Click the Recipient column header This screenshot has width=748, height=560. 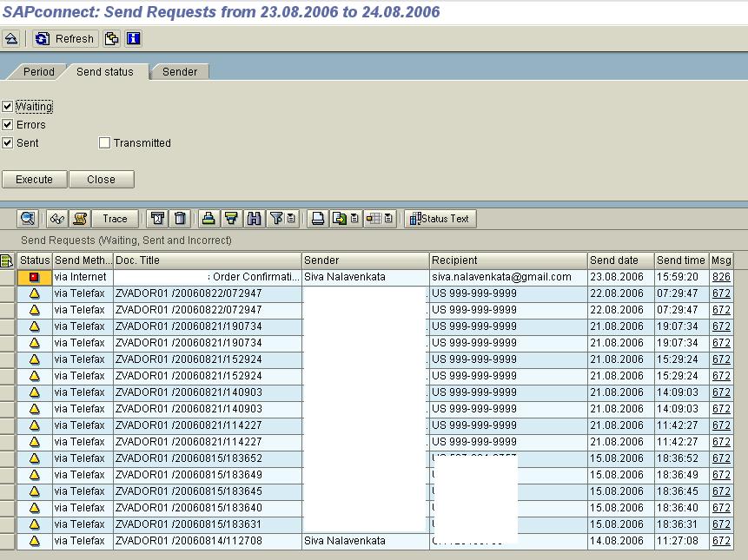(508, 260)
